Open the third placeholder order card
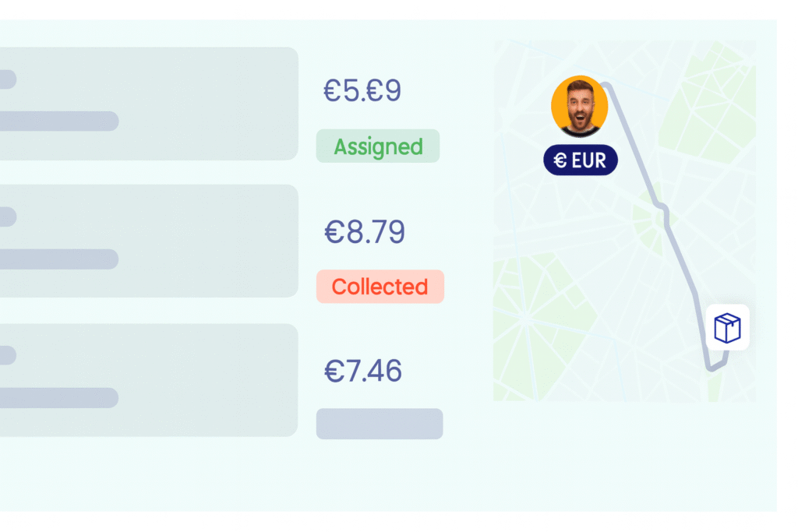The width and height of the screenshot is (798, 532). coord(149,380)
